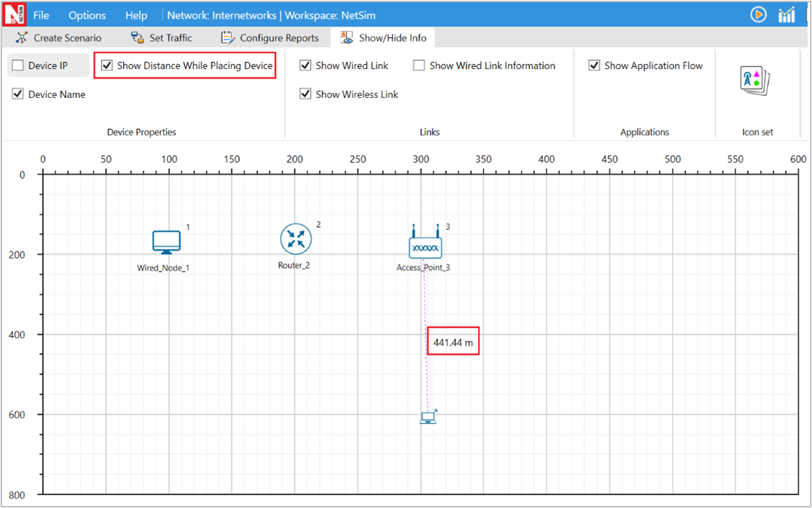Screen dimensions: 812x508
Task: Disable the Show Wireless Link checkbox
Action: click(305, 94)
